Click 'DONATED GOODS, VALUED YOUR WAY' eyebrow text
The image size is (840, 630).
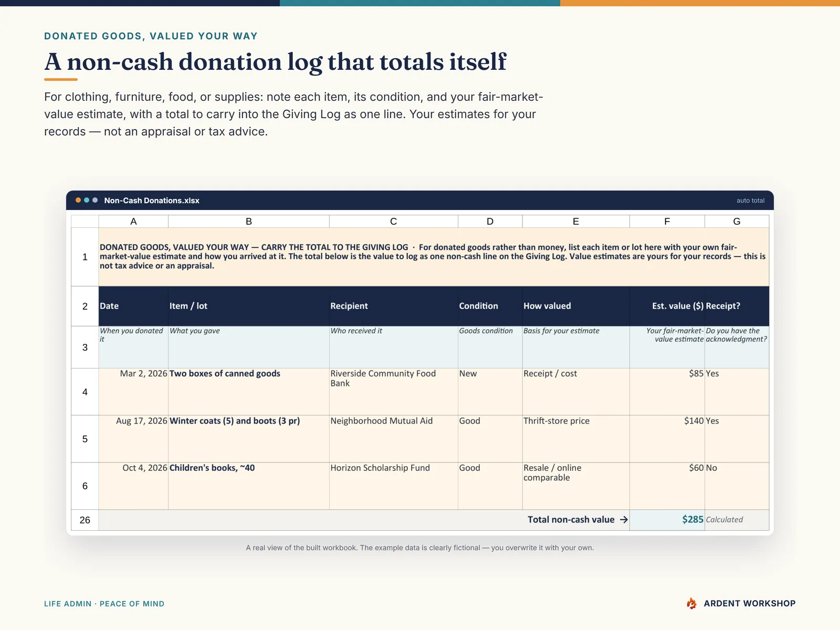click(x=151, y=36)
